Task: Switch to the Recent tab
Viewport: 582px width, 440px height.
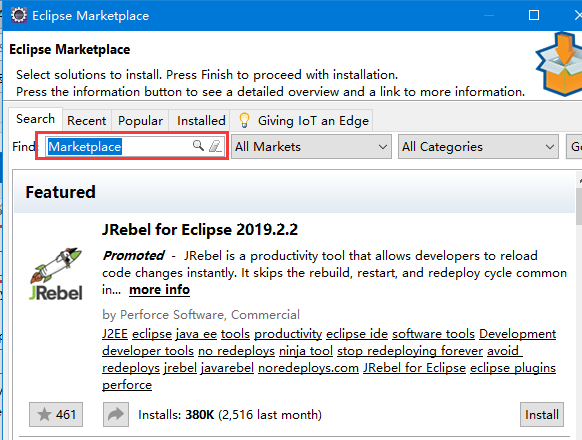Action: click(86, 121)
